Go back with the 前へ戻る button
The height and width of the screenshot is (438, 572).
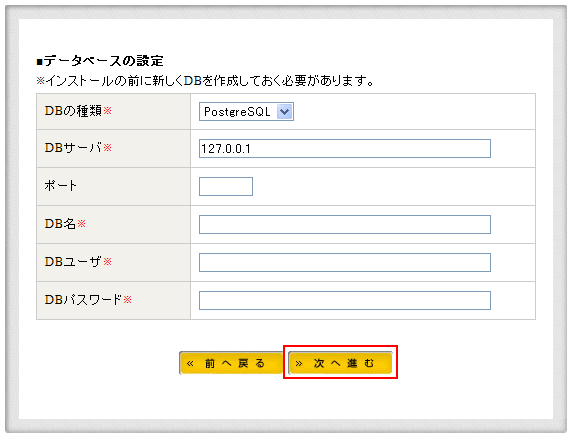pyautogui.click(x=231, y=363)
